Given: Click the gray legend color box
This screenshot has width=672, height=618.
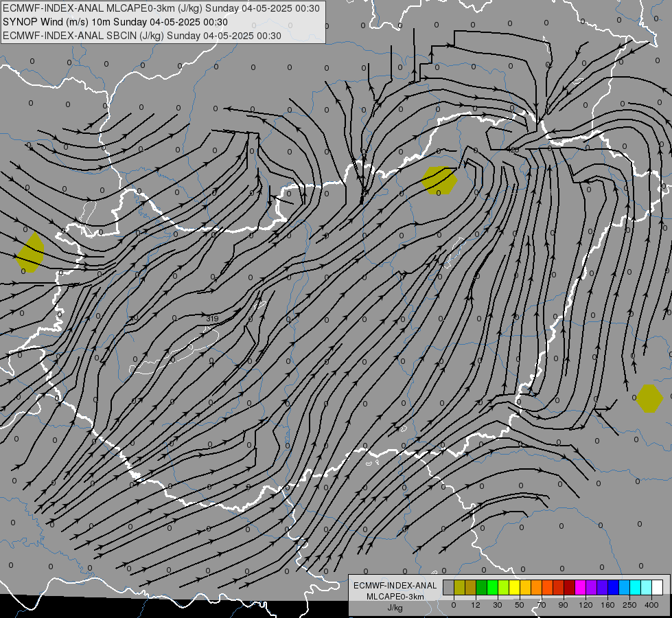Looking at the screenshot, I should point(448,587).
